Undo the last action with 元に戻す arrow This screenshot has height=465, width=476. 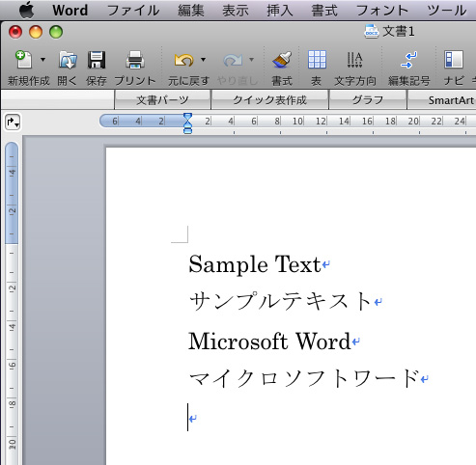pos(183,60)
